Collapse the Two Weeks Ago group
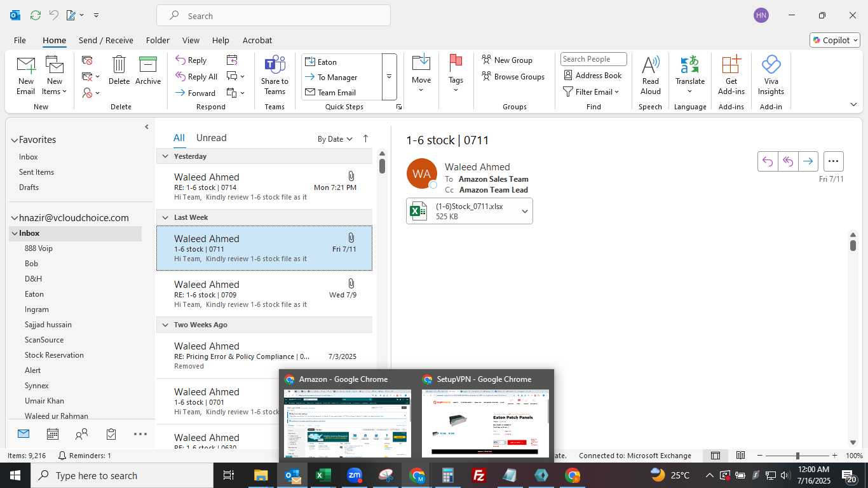Screen dimensions: 868x488 pos(165,325)
